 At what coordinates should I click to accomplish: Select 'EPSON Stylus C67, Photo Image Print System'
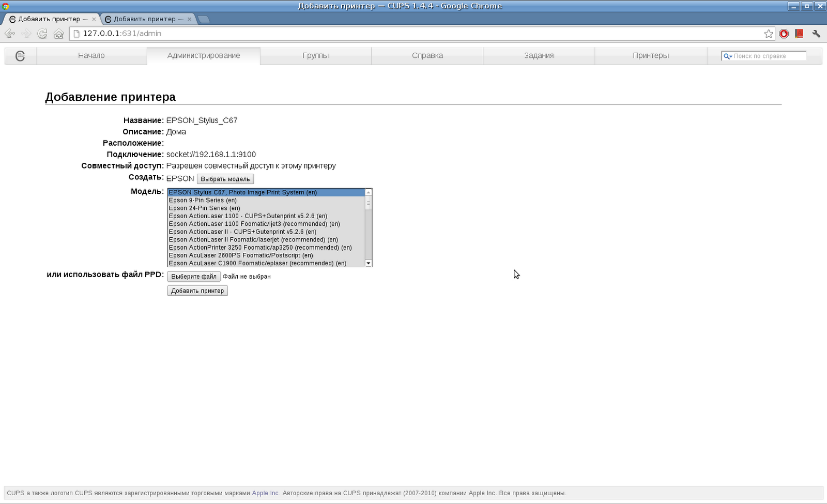coord(266,192)
